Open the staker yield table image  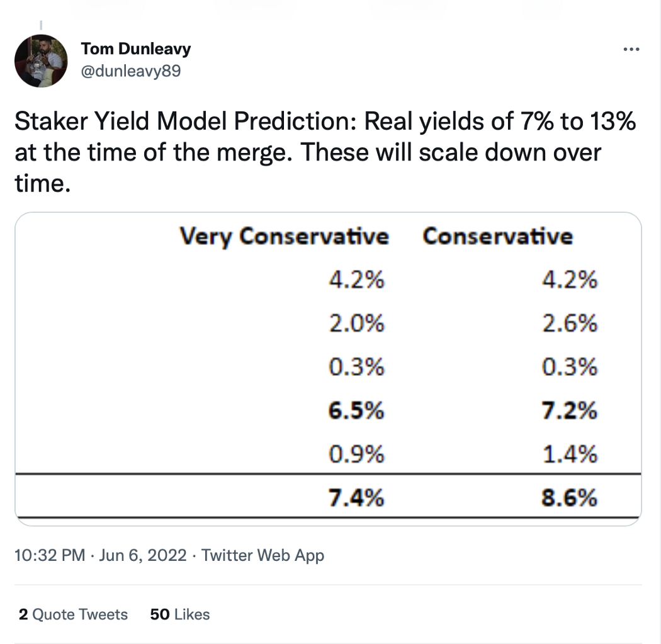coord(328,369)
